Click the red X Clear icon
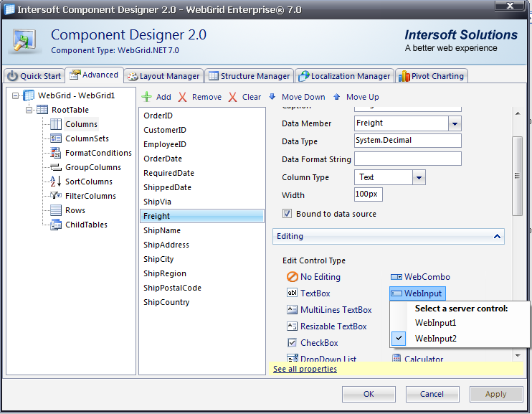The image size is (532, 414). pos(232,97)
